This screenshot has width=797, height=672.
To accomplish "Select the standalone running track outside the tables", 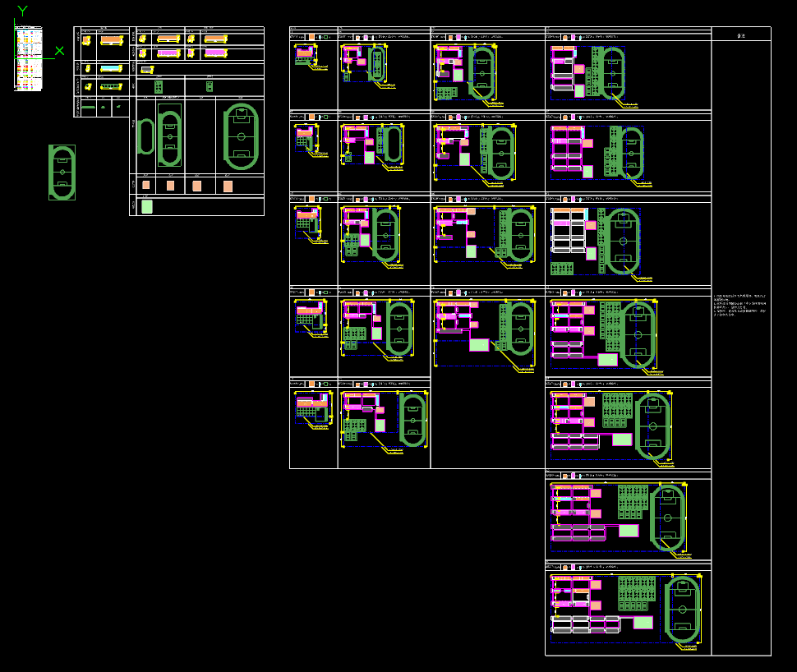I will tap(62, 173).
